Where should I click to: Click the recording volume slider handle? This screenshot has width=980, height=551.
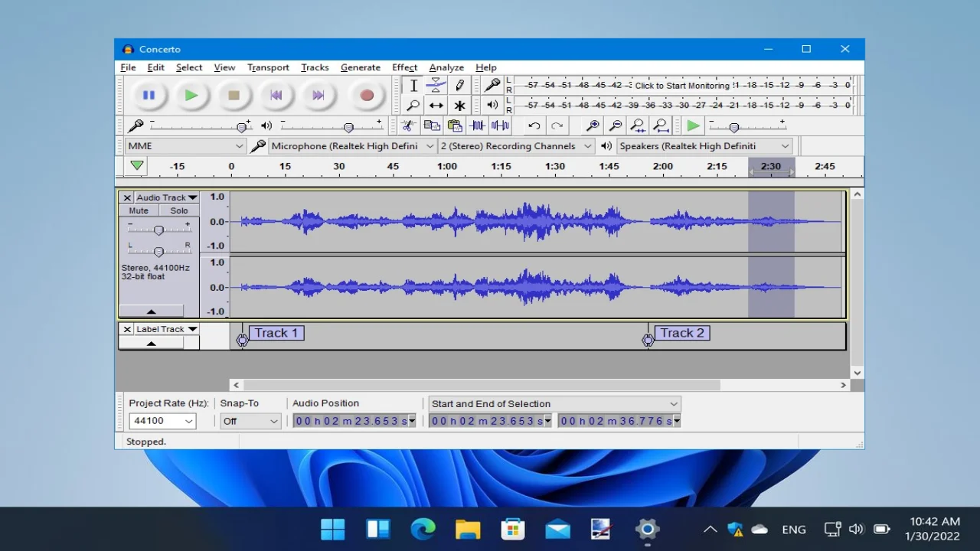(242, 128)
